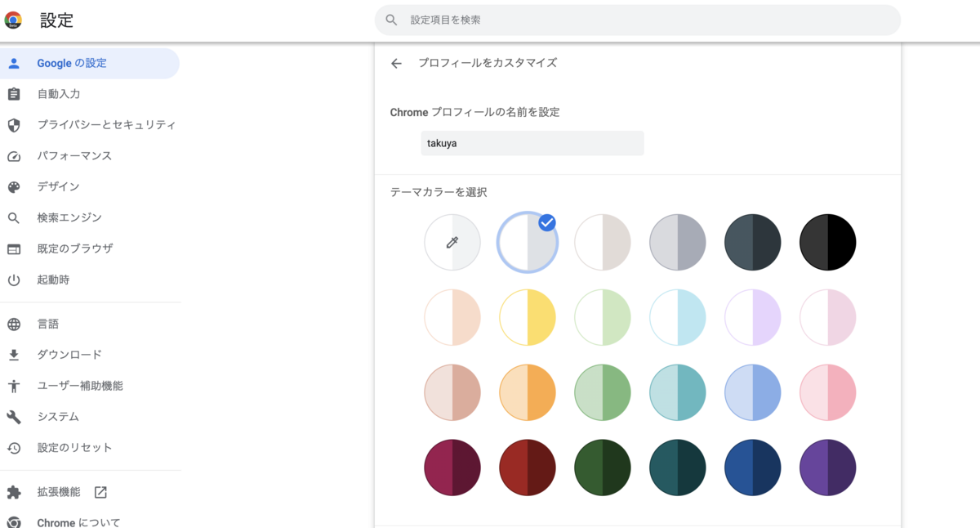Click the person icon for Google の設定
The image size is (980, 528).
tap(14, 63)
